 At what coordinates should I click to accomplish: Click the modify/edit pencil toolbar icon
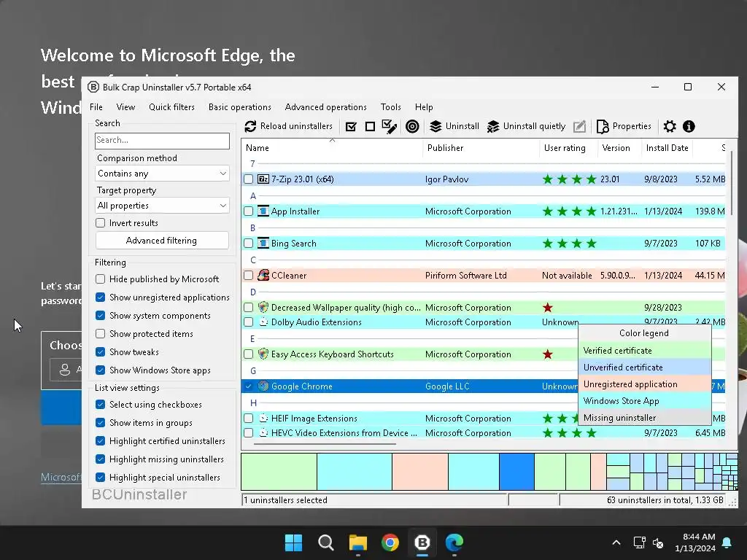(x=579, y=127)
